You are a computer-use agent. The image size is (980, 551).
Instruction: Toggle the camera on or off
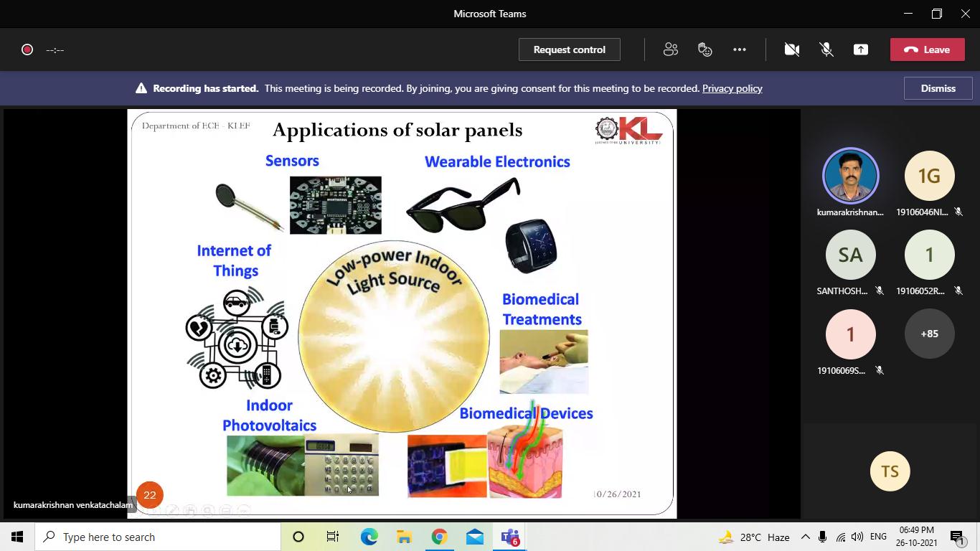pos(792,50)
